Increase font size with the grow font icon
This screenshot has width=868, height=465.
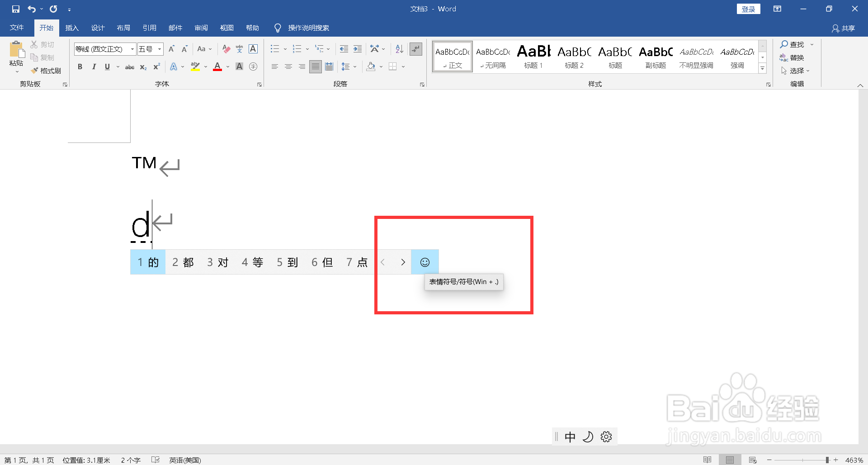(171, 48)
